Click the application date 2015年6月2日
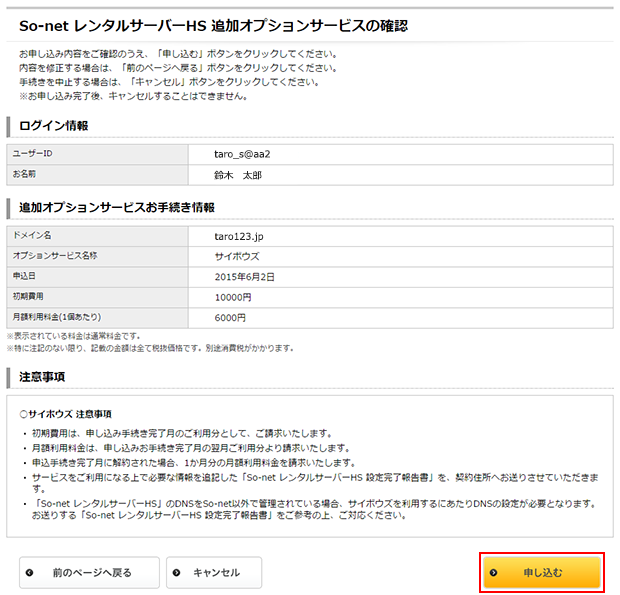Viewport: 620px width, 595px height. [246, 276]
